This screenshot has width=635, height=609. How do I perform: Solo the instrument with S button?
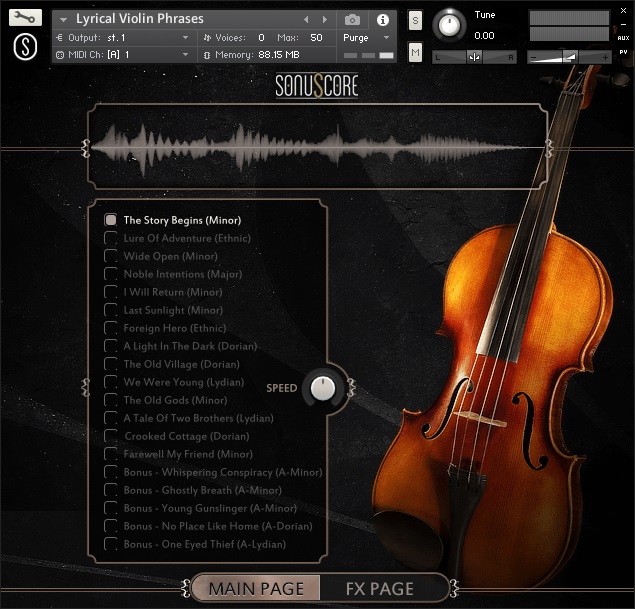pyautogui.click(x=415, y=20)
